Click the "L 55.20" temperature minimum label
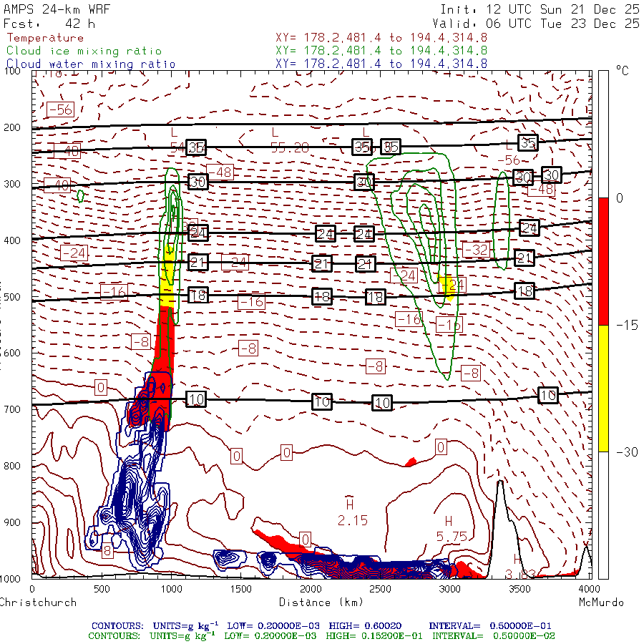 click(289, 140)
